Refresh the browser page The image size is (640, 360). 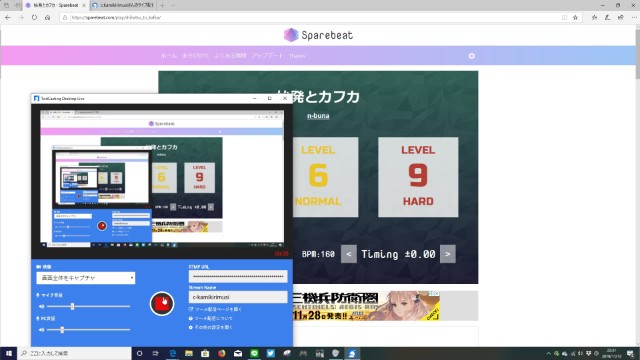[34, 18]
